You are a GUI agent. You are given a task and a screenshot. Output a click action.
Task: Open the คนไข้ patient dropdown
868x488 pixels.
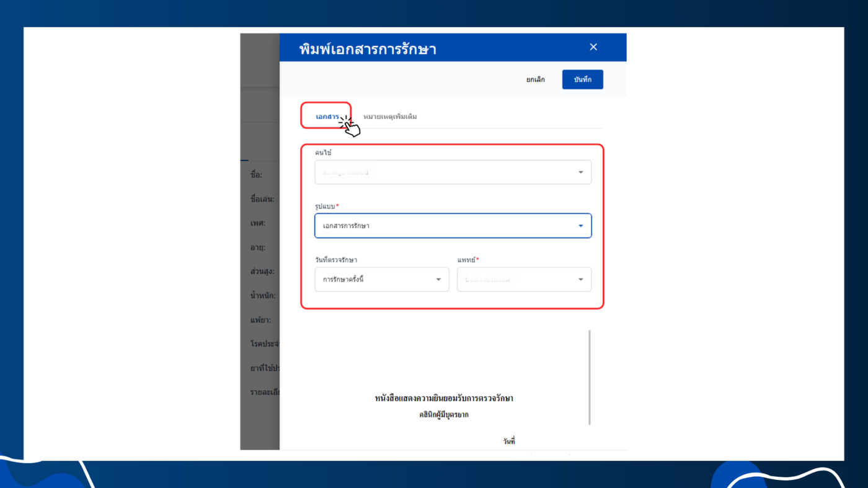pos(453,172)
